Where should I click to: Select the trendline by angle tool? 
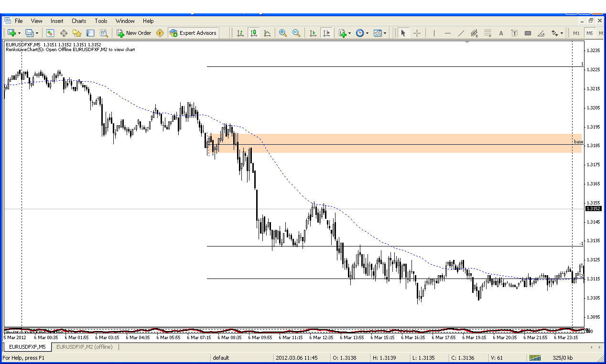[x=541, y=33]
